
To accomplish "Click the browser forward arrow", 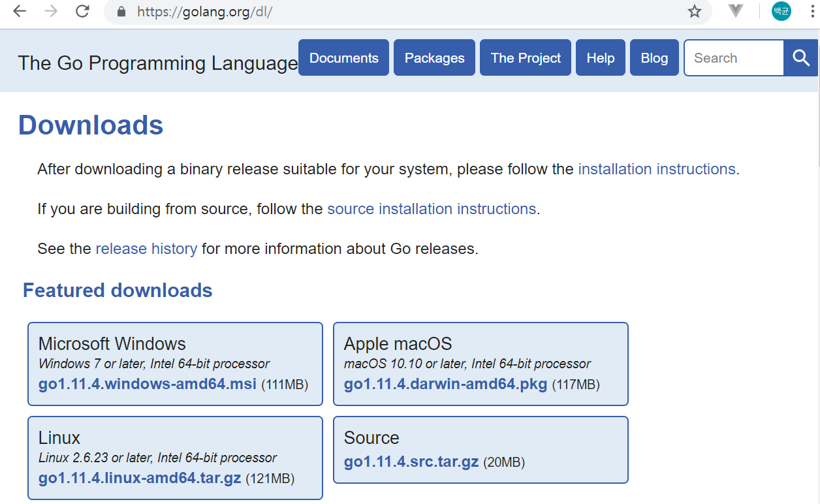I will coord(51,11).
